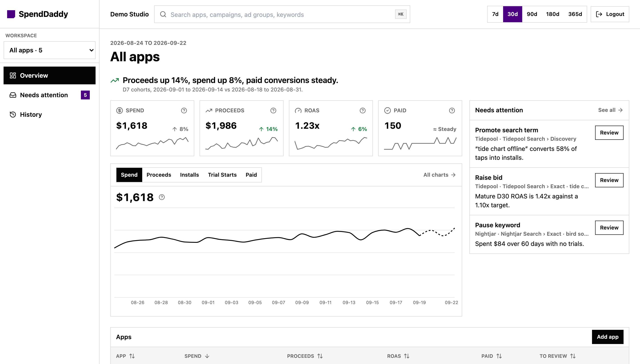Click the Paid card sparkline
Image resolution: width=640 pixels, height=364 pixels.
coord(420,143)
